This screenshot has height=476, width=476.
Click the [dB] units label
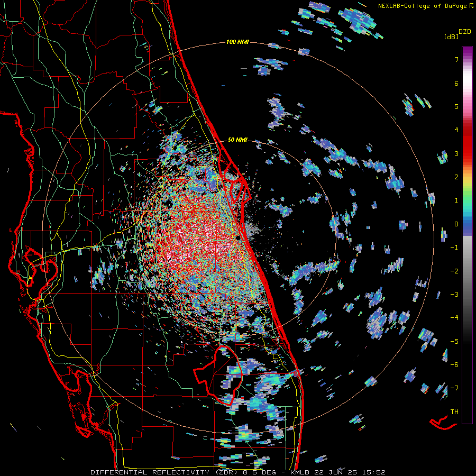pos(451,36)
